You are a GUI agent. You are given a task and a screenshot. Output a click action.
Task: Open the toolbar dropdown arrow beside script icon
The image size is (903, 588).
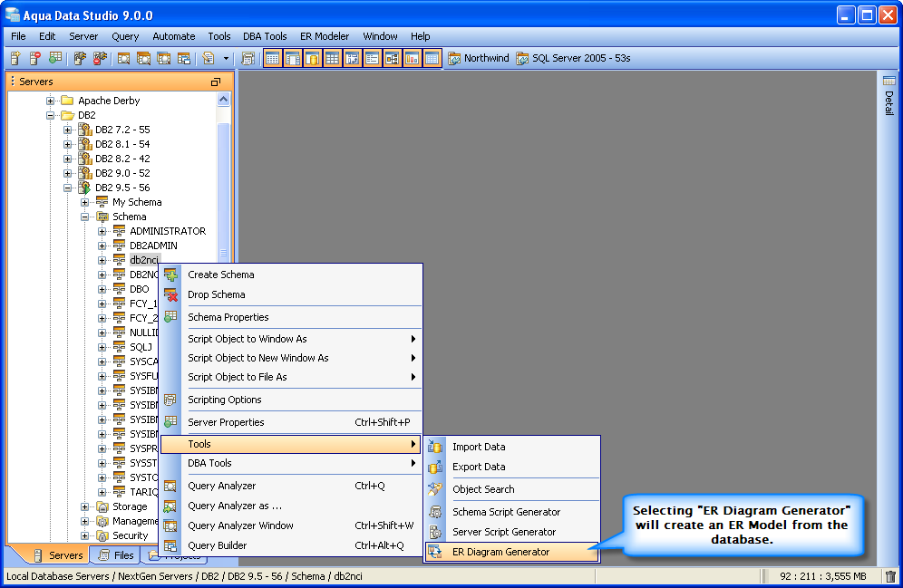(226, 58)
